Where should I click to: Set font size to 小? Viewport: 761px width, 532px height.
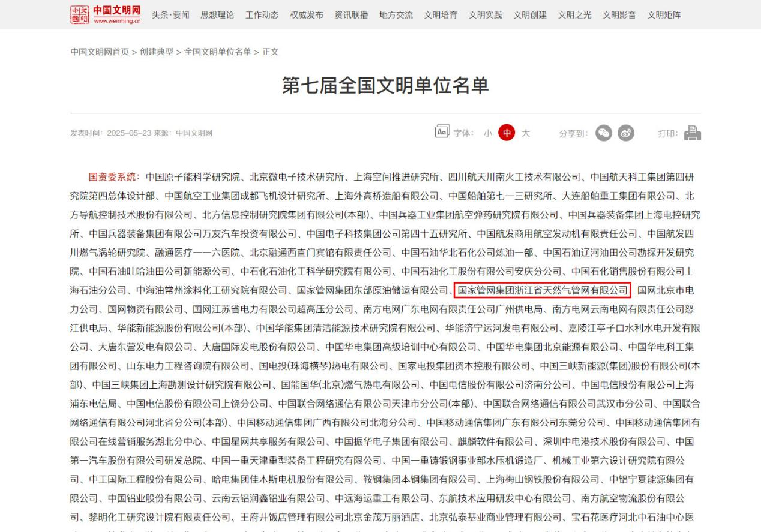point(488,133)
